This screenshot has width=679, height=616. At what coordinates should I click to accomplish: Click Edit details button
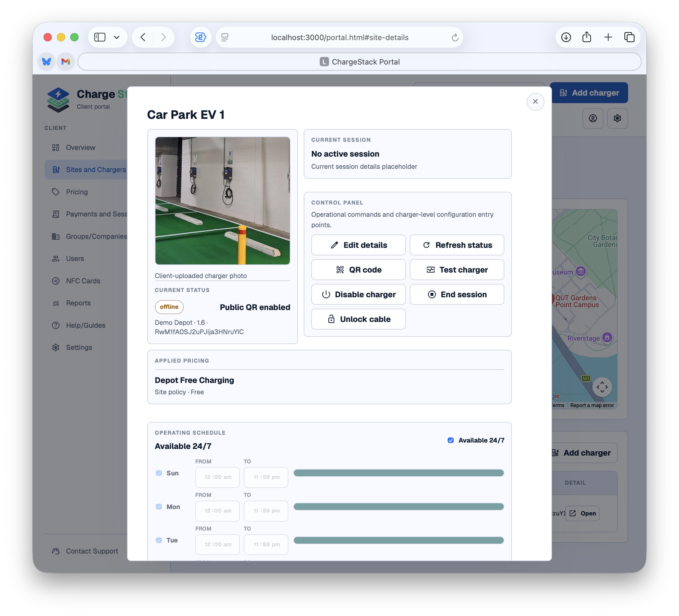point(358,245)
